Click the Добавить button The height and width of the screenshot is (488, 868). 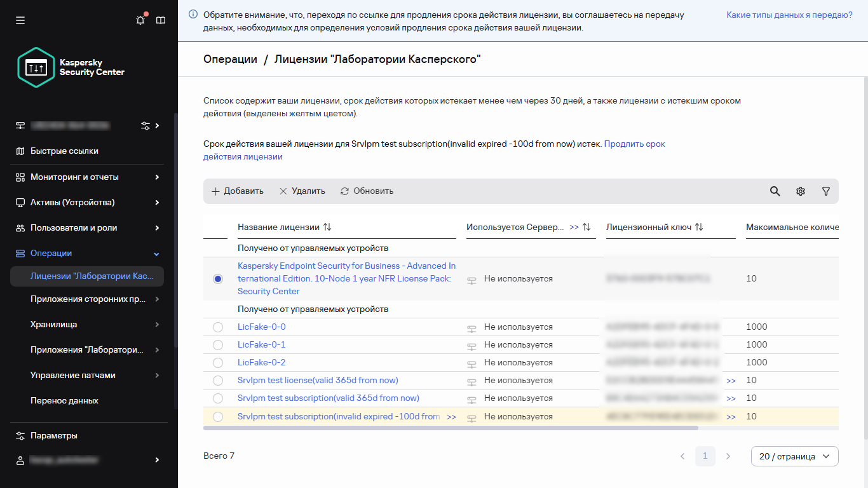[237, 191]
